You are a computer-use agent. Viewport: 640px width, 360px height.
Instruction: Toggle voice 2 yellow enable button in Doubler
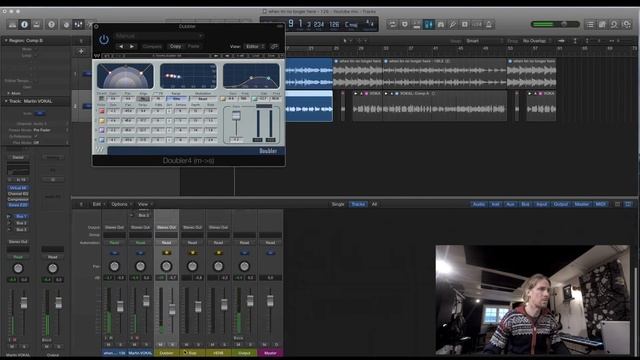coord(102,121)
